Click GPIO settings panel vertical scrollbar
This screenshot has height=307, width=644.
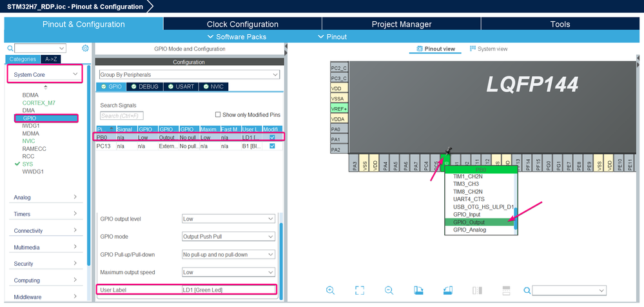[281, 261]
